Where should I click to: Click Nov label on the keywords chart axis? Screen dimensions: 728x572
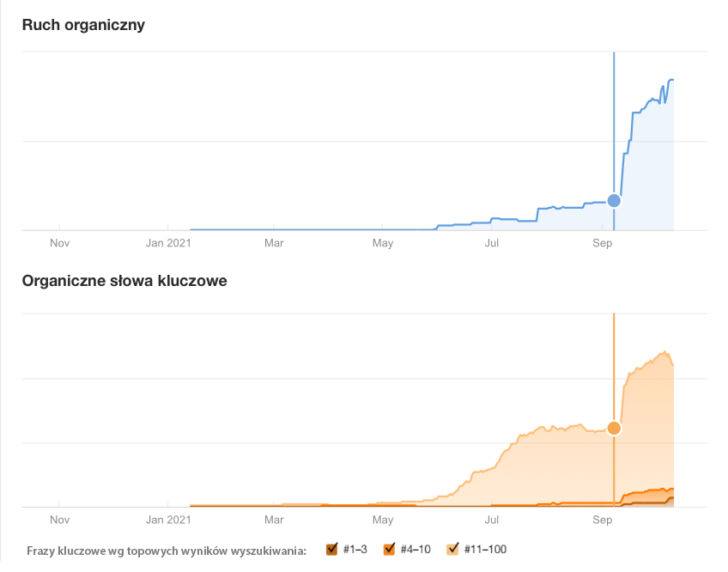click(x=59, y=520)
